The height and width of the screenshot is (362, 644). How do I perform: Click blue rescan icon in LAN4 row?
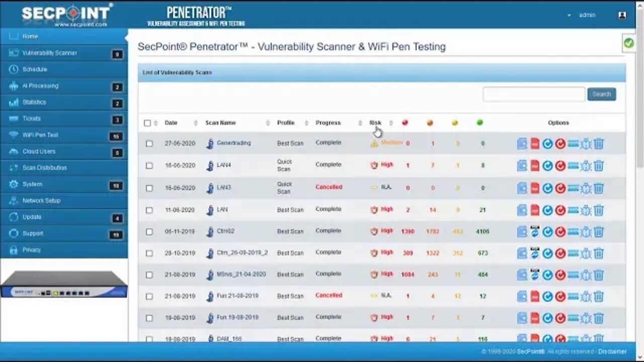click(x=547, y=166)
